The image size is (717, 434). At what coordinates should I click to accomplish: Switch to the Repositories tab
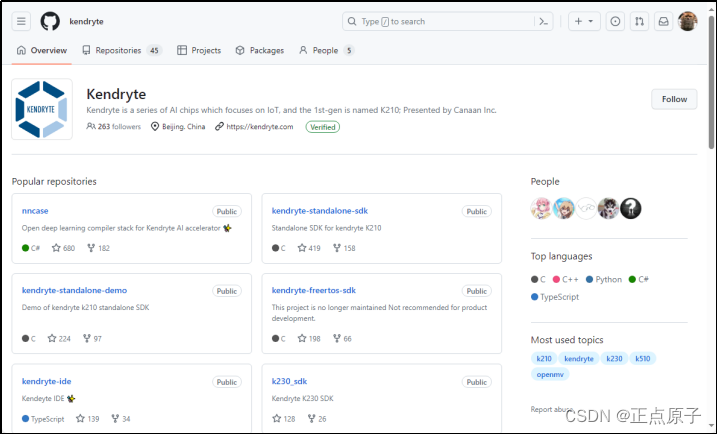(x=122, y=50)
